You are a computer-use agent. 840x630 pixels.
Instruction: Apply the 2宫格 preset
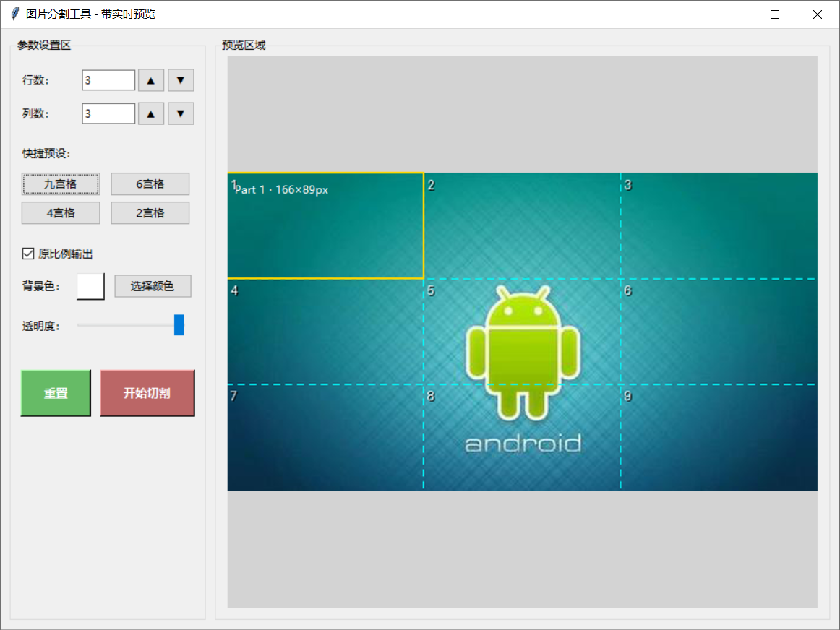[150, 212]
